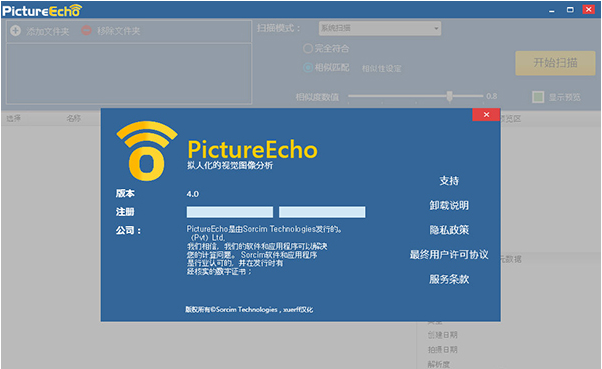Close the PictureEcho about dialog
Screen dimensions: 602x369
(x=486, y=114)
